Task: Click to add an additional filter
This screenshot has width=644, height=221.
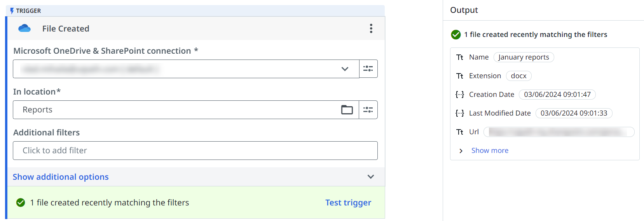Action: (195, 151)
